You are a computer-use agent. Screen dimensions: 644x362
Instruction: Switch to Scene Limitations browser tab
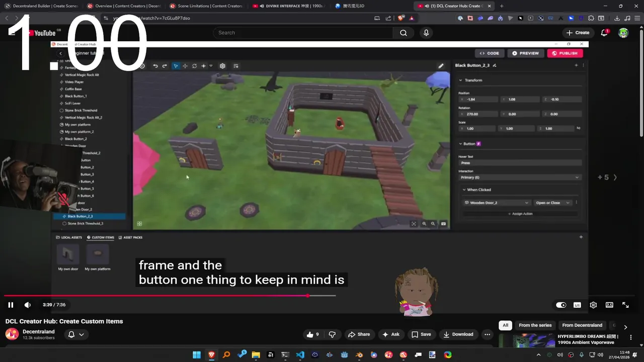point(206,6)
